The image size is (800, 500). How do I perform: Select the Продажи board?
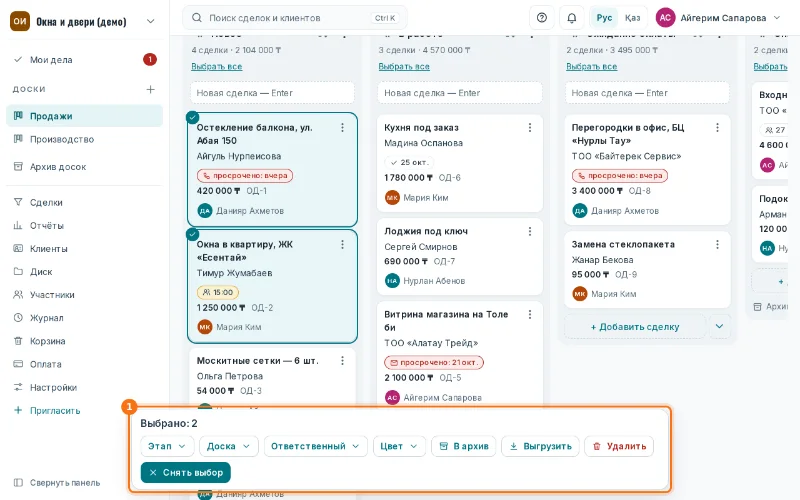(x=84, y=116)
